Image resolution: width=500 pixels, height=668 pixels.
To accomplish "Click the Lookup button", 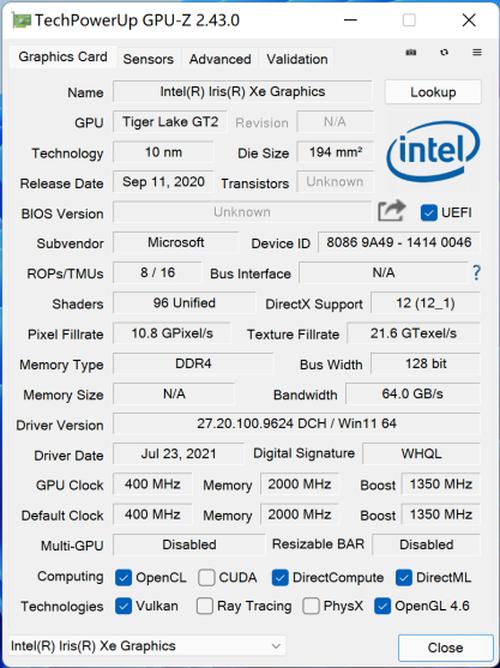I will pos(433,92).
